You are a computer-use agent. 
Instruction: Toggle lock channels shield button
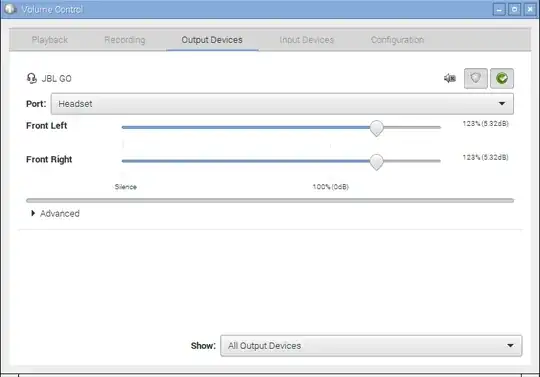[476, 78]
